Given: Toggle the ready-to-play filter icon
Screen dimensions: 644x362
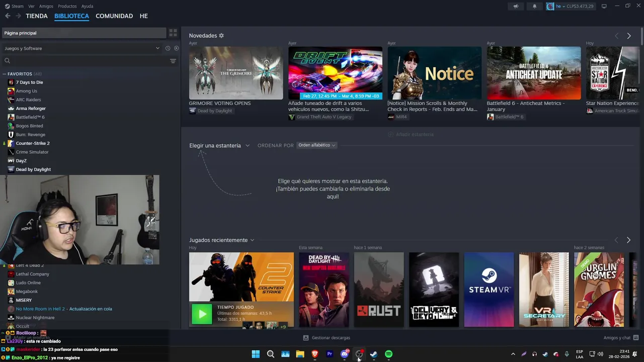Looking at the screenshot, I should coord(176,48).
